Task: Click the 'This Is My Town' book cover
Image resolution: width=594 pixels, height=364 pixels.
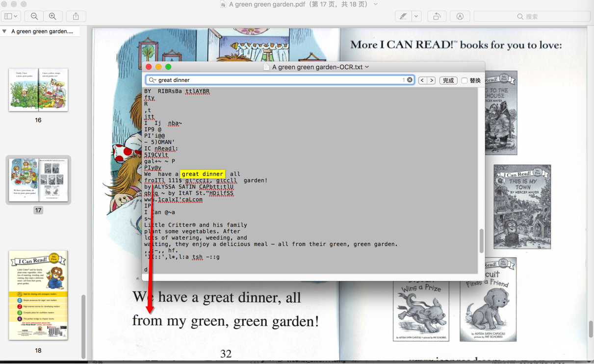Action: 522,207
